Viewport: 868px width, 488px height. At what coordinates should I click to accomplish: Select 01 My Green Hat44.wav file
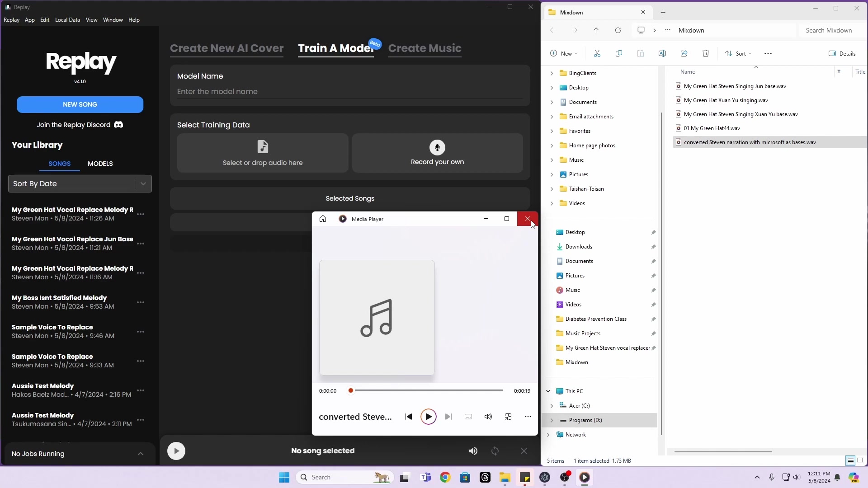712,128
